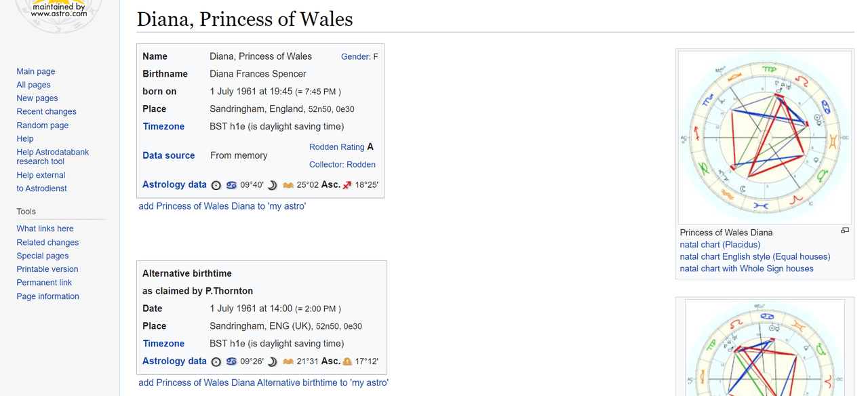868x396 pixels.
Task: Click the Libra ascendant icon beside 17°12'
Action: (347, 361)
